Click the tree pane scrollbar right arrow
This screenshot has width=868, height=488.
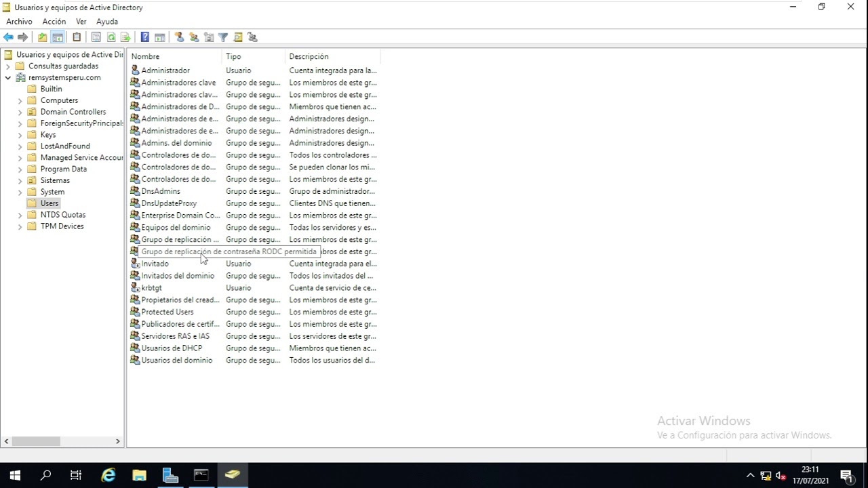pos(118,441)
